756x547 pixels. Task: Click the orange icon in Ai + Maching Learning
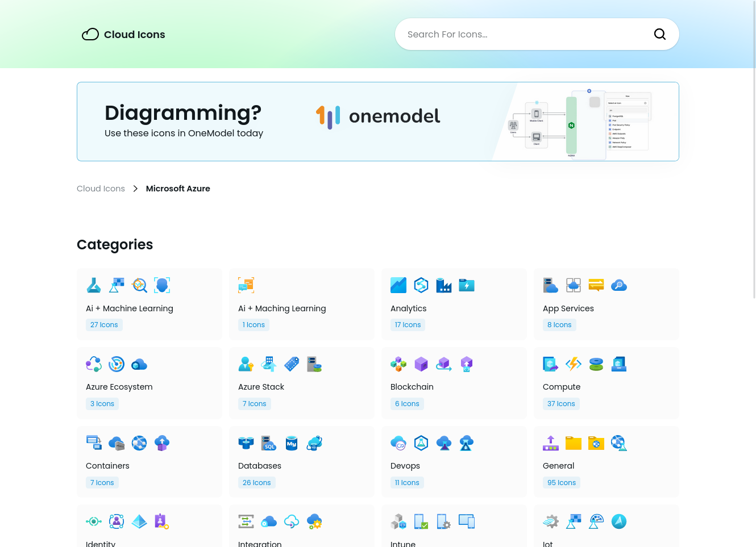coord(246,285)
